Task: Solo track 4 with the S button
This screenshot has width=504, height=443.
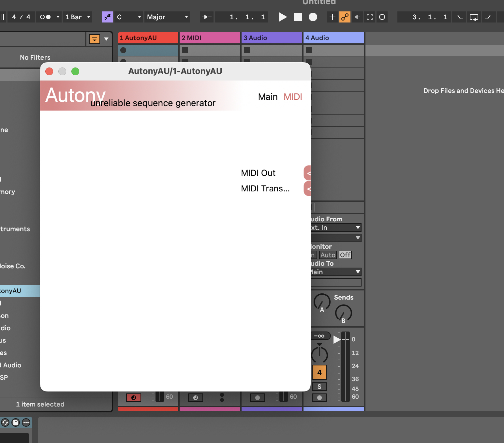Action: (x=319, y=387)
